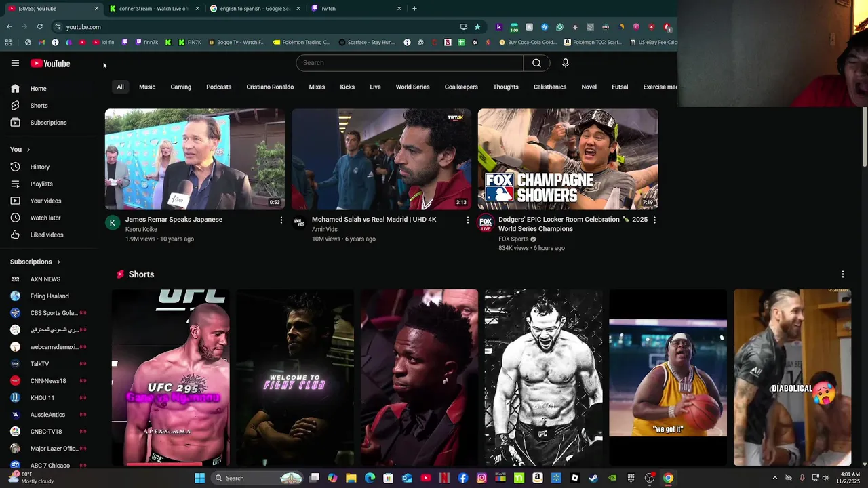The width and height of the screenshot is (868, 488).
Task: Open James Remar Speaks Japanese title
Action: (x=174, y=220)
